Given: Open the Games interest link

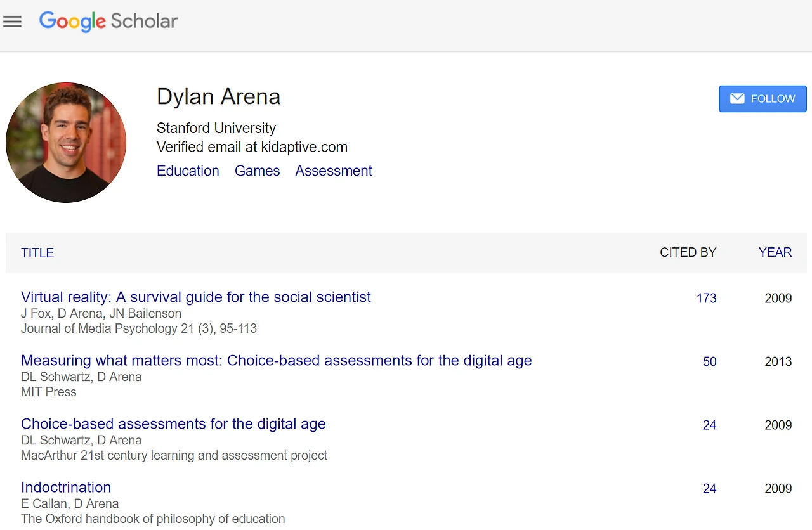Looking at the screenshot, I should click(257, 171).
